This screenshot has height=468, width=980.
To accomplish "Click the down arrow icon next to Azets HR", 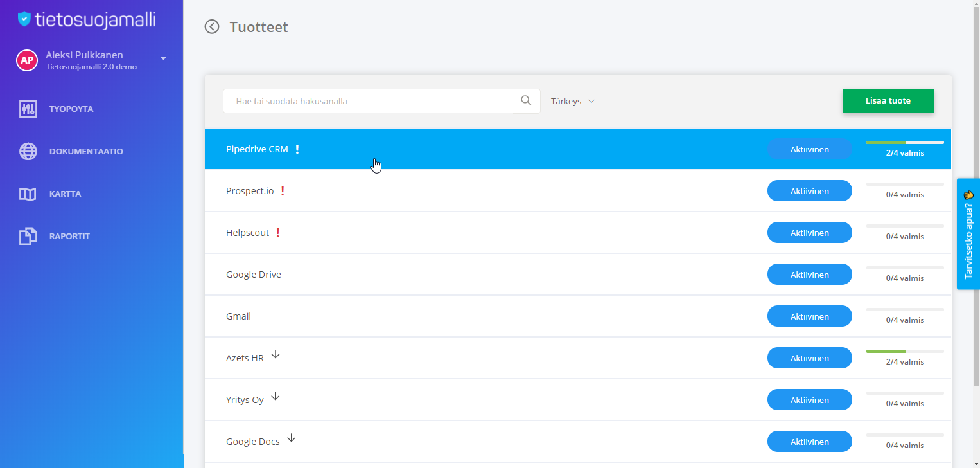I will 276,355.
